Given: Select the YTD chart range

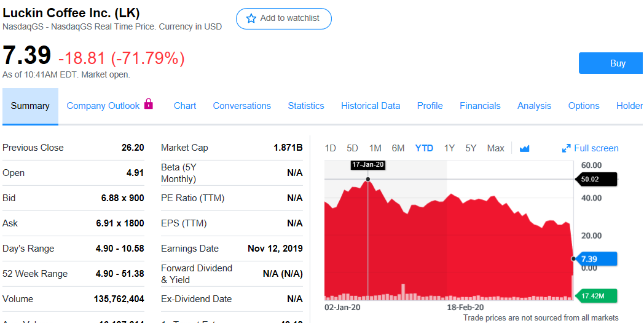Looking at the screenshot, I should point(424,148).
